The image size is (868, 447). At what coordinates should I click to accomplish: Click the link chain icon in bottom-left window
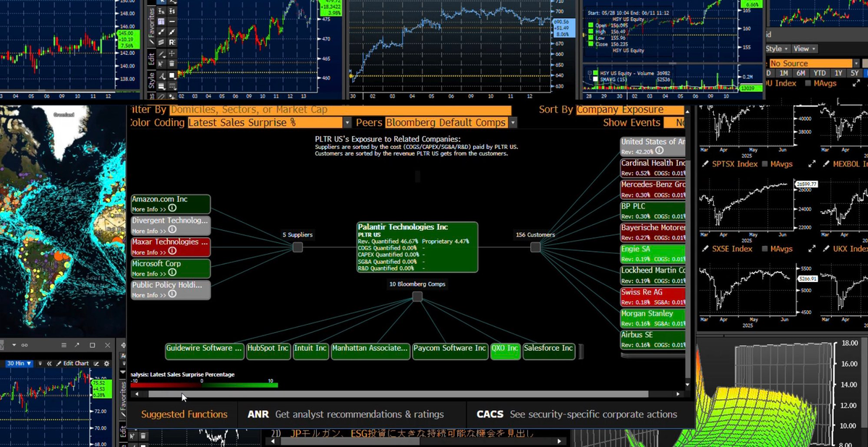25,345
